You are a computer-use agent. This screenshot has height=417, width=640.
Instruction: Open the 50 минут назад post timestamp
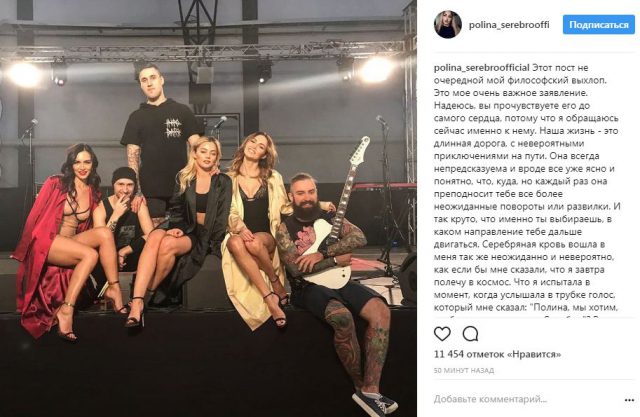(464, 370)
